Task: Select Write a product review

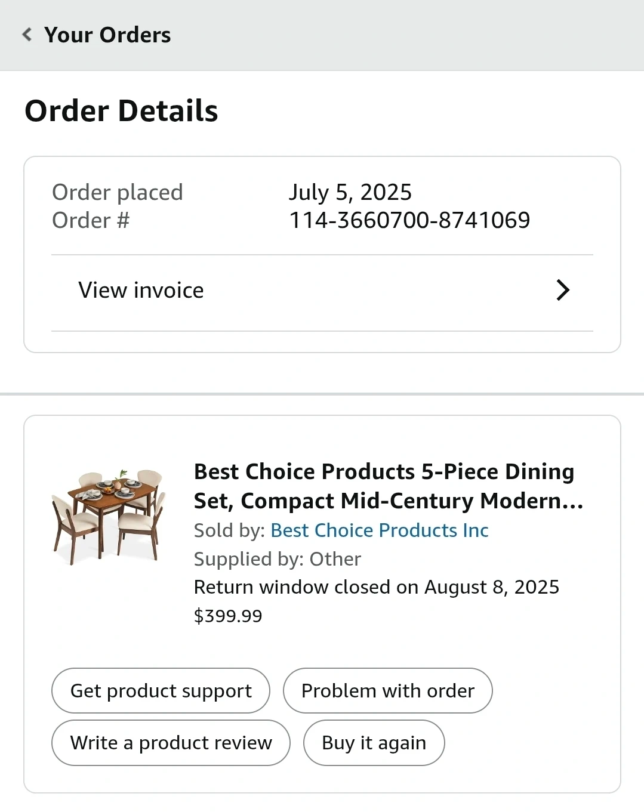Action: pyautogui.click(x=171, y=743)
